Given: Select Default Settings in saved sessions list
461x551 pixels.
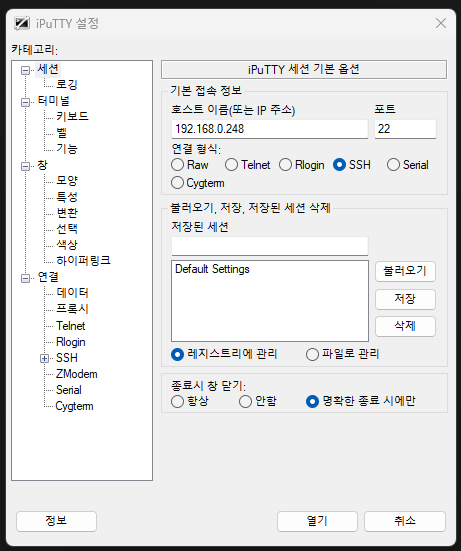Looking at the screenshot, I should (x=212, y=269).
